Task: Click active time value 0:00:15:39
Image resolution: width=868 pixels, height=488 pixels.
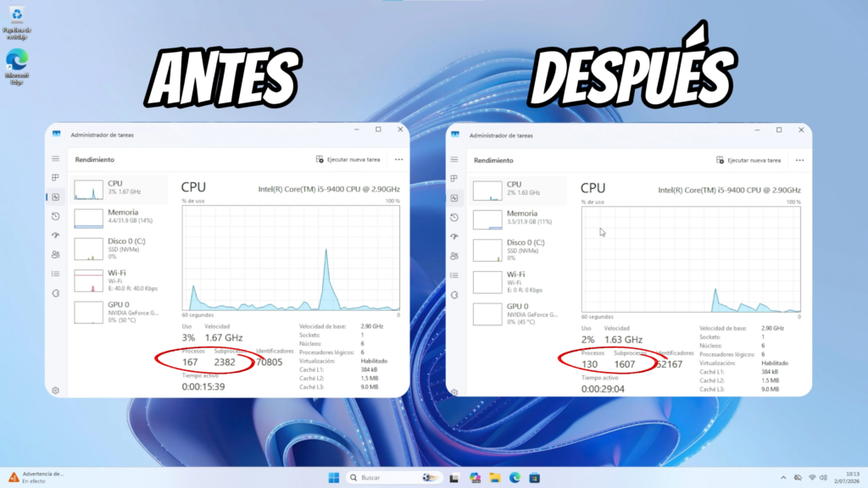Action: [203, 386]
